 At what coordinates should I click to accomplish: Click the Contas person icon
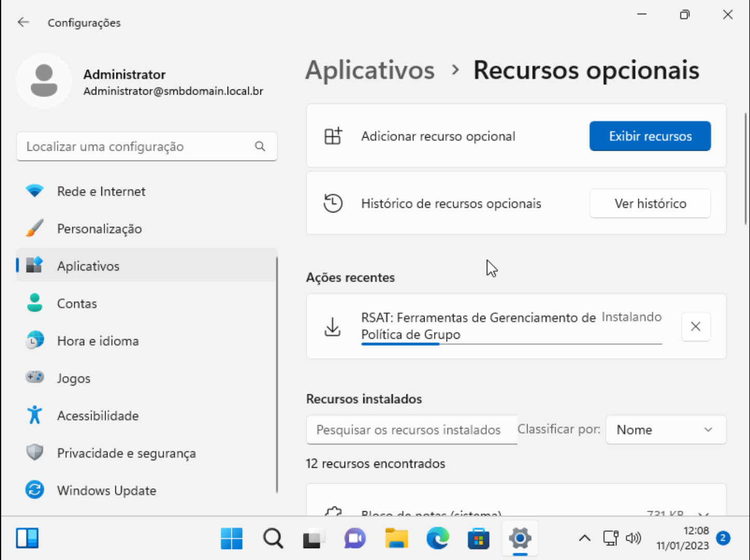[x=35, y=303]
